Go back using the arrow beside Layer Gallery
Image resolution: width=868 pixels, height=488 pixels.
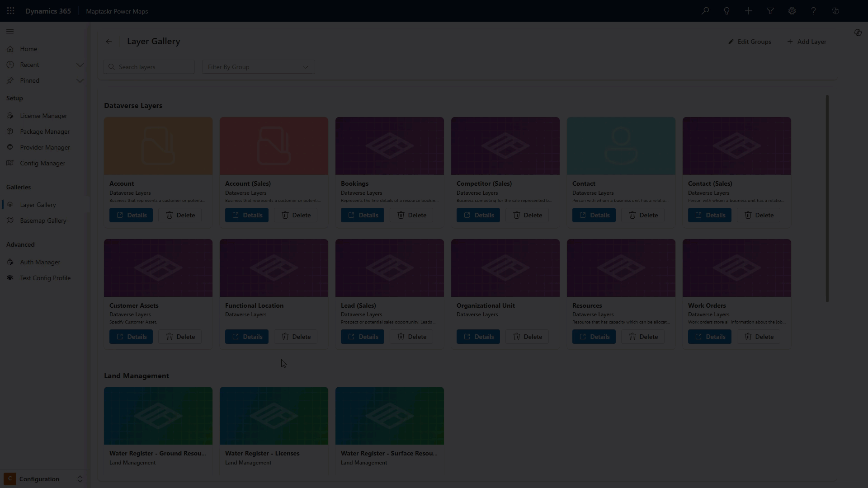(109, 42)
